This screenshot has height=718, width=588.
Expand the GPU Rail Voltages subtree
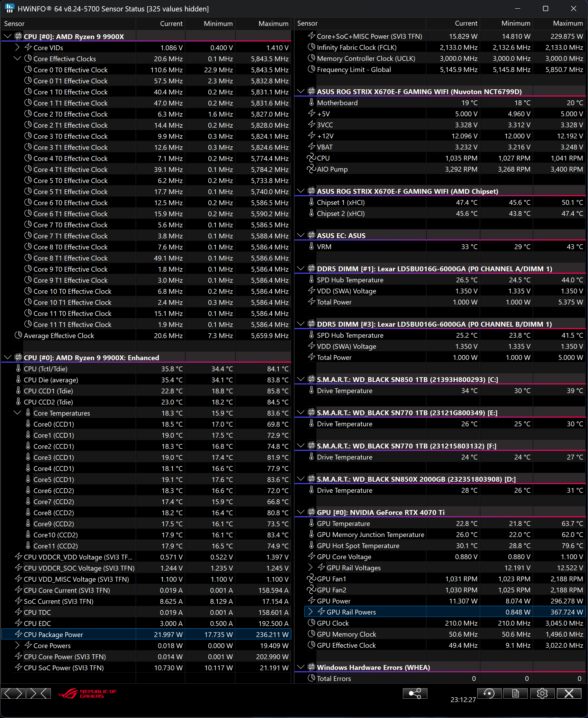[310, 567]
